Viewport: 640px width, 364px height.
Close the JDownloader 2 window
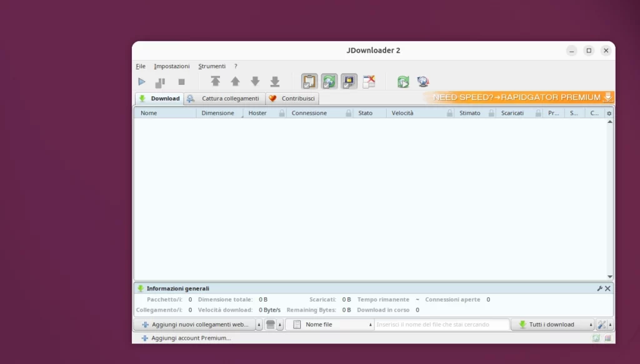tap(606, 51)
